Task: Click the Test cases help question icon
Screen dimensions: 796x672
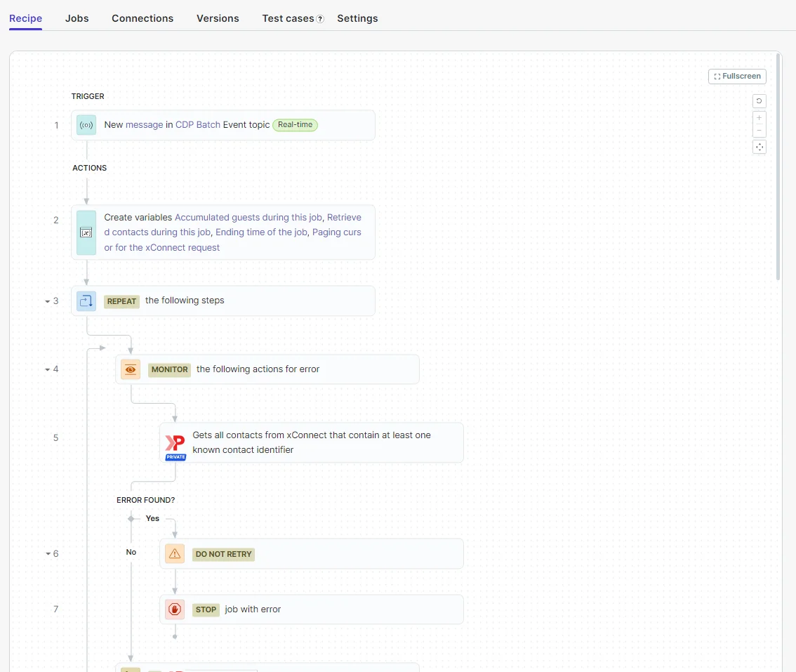Action: [x=320, y=19]
